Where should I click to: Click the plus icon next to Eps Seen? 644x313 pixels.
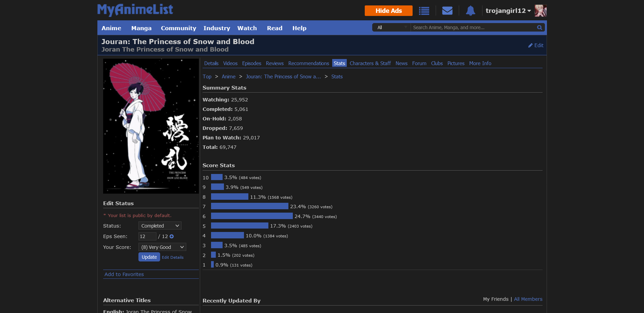[172, 236]
